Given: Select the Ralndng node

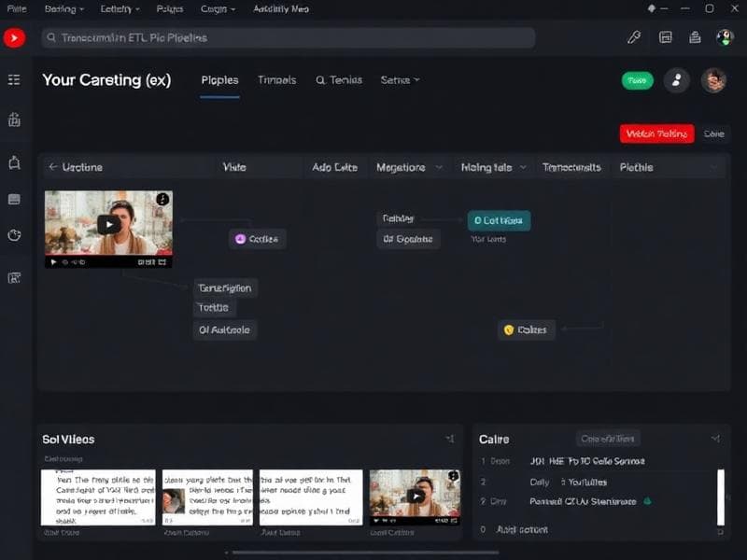Looking at the screenshot, I should coord(399,218).
